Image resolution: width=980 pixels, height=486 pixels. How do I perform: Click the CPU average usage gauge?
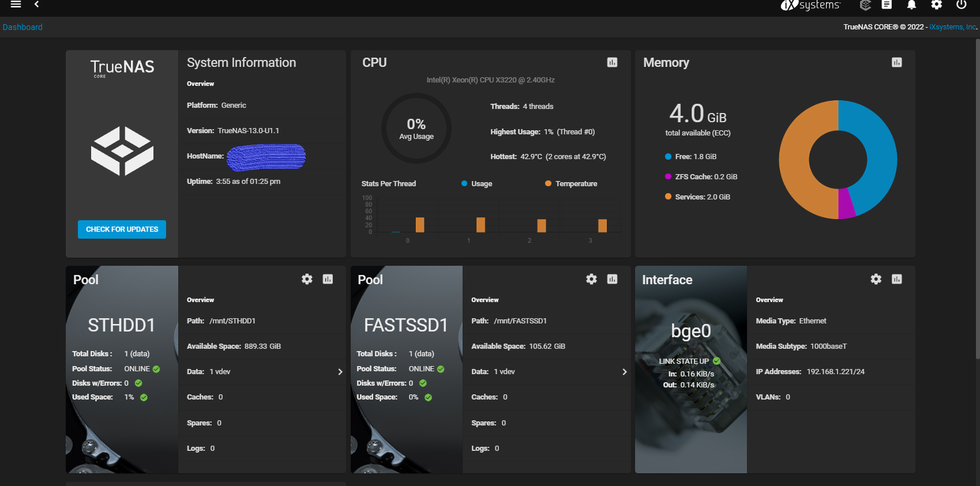click(416, 129)
